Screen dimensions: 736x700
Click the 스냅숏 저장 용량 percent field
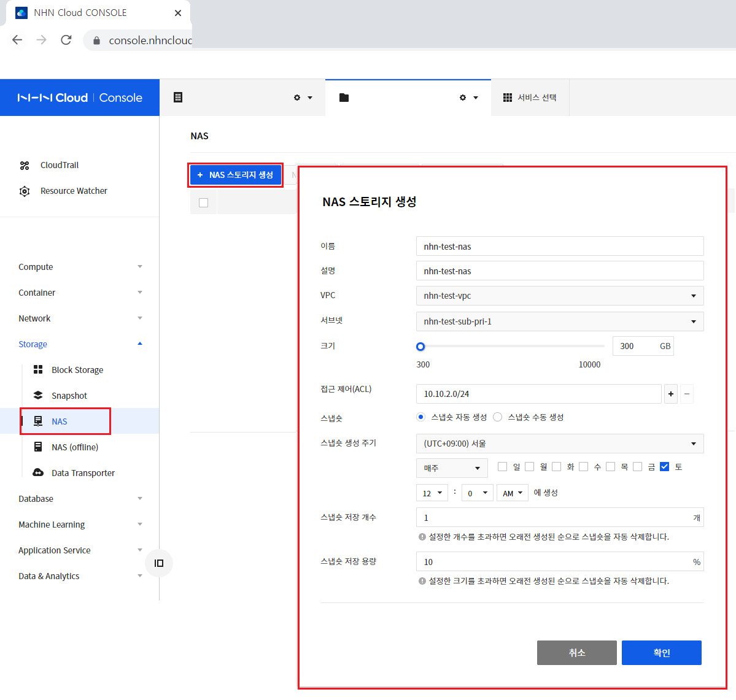point(559,561)
